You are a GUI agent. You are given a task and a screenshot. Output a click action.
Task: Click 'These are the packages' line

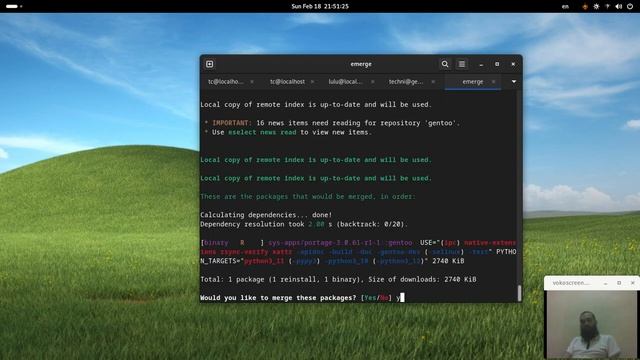pos(307,196)
